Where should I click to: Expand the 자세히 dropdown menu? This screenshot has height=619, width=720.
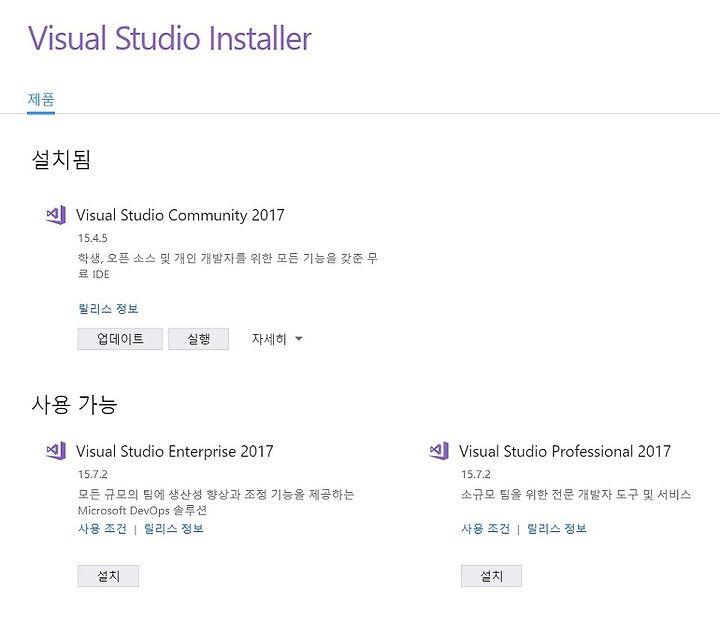click(277, 339)
